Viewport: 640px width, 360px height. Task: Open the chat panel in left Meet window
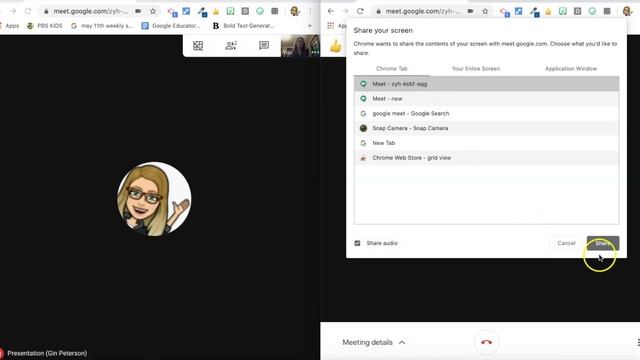[264, 45]
